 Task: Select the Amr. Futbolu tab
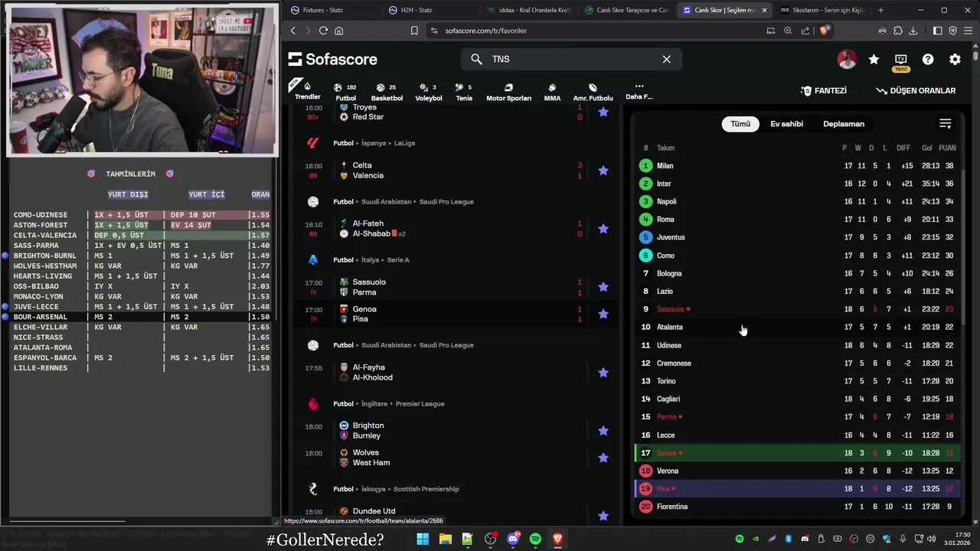click(x=593, y=92)
